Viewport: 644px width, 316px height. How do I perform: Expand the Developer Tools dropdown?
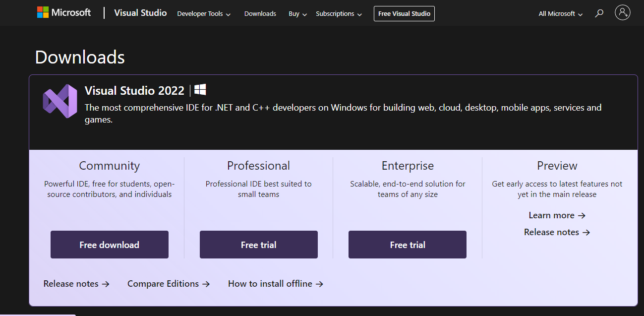tap(204, 14)
